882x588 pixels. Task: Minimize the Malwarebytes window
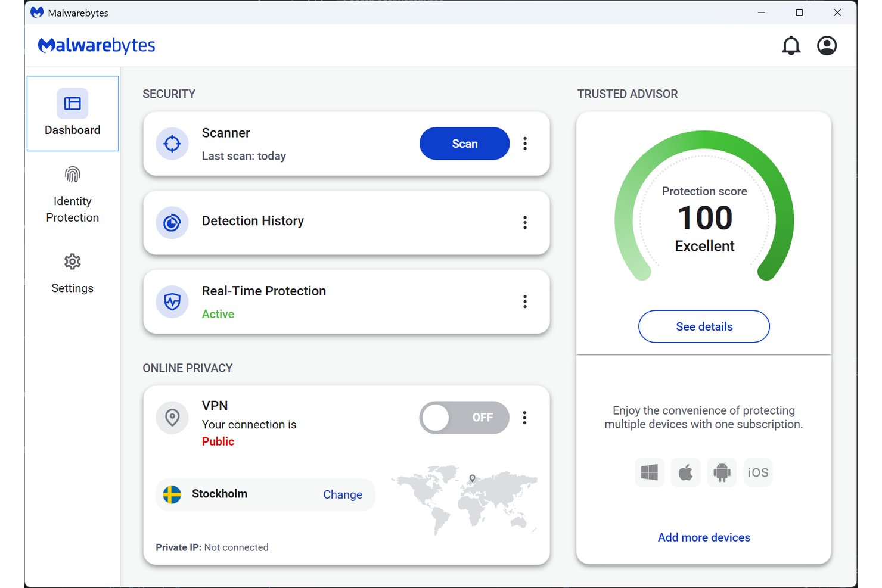point(761,13)
